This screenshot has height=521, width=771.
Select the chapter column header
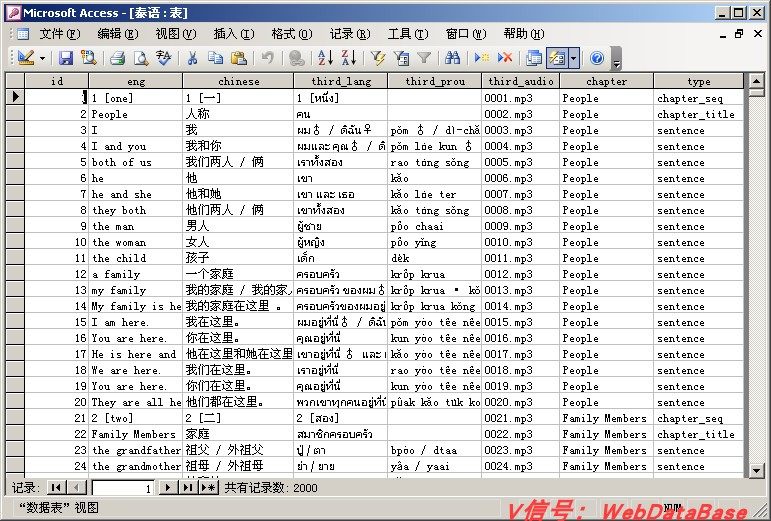(x=607, y=81)
